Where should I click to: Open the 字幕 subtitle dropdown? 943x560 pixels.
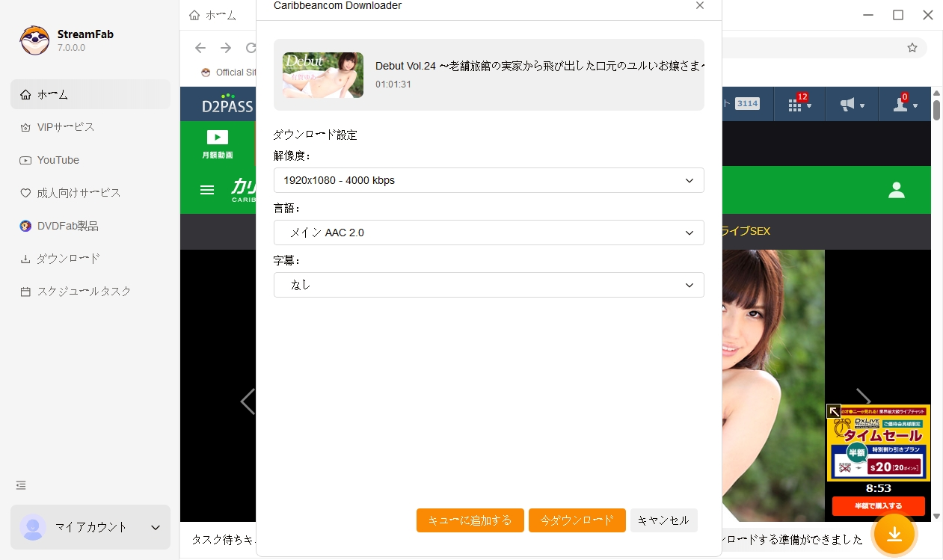tap(488, 285)
